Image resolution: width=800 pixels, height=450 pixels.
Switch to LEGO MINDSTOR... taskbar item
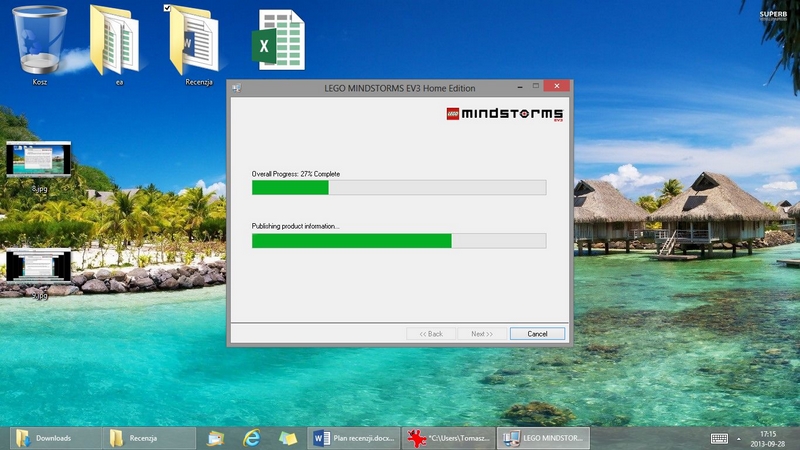pos(543,438)
